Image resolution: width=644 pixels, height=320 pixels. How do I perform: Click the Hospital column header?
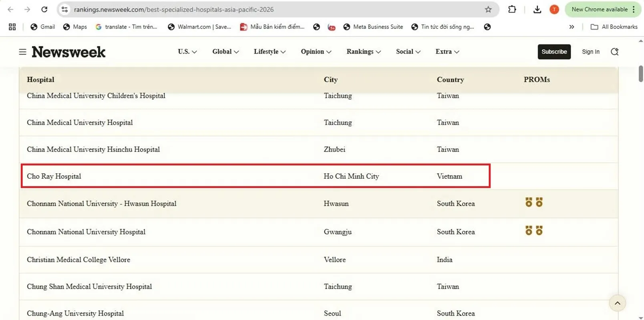click(40, 80)
